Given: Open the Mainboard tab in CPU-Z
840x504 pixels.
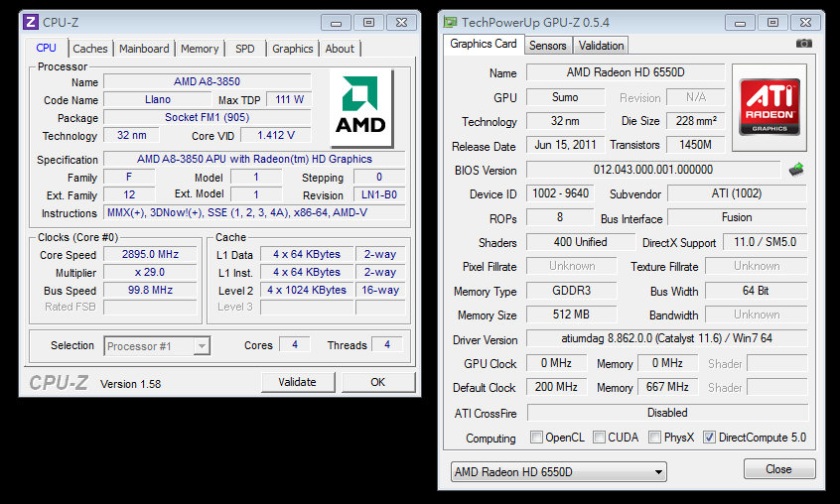Looking at the screenshot, I should tap(144, 49).
